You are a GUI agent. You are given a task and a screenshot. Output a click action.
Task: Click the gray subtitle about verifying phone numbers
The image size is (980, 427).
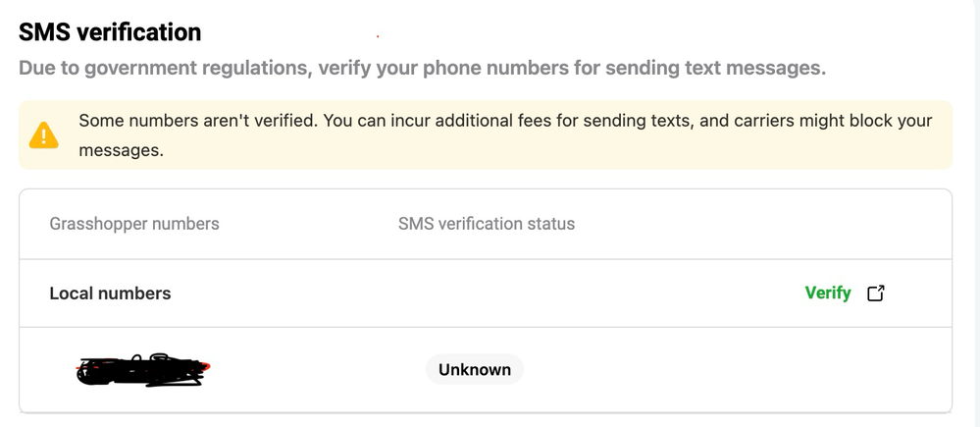pyautogui.click(x=423, y=68)
